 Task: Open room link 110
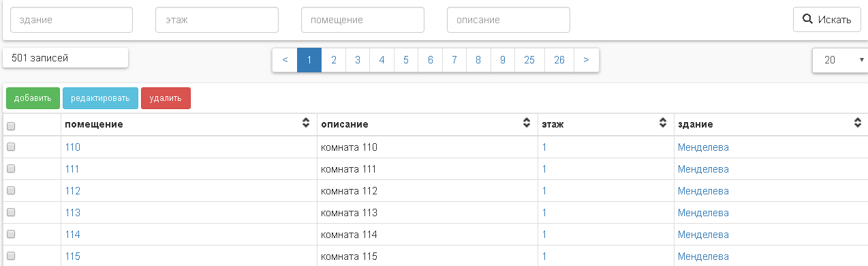click(x=72, y=147)
